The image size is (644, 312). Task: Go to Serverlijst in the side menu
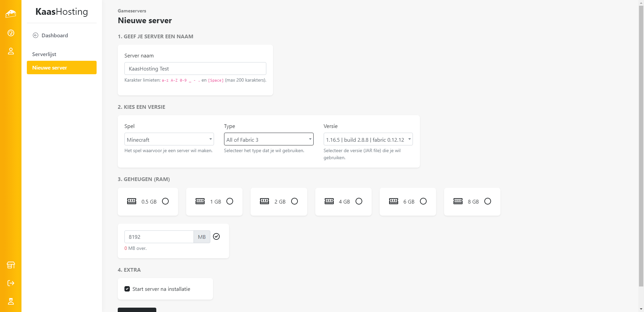point(44,54)
